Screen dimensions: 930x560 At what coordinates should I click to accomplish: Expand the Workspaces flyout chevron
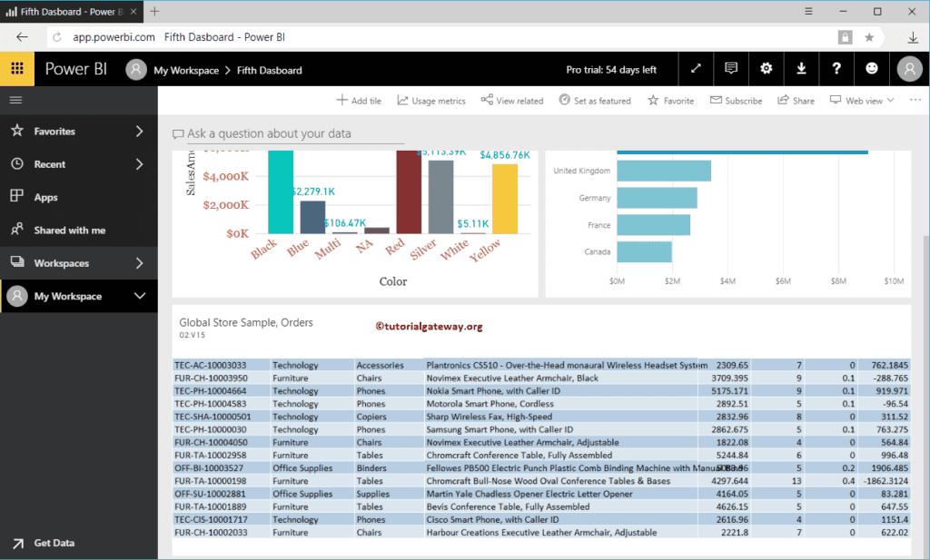[139, 263]
